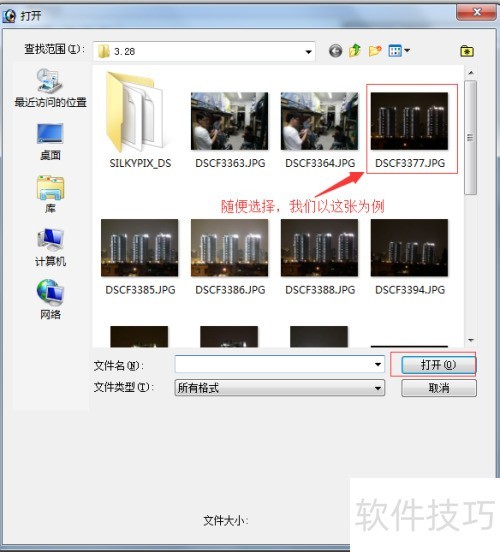The width and height of the screenshot is (500, 552).
Task: Open Libraries in the sidebar
Action: click(x=50, y=194)
